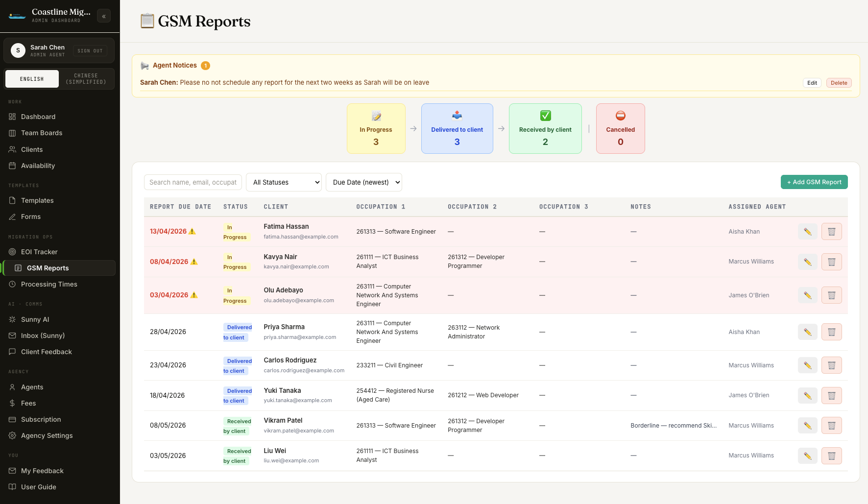This screenshot has width=868, height=504.
Task: Edit Yuki Tanaka's report with pencil icon
Action: point(808,396)
